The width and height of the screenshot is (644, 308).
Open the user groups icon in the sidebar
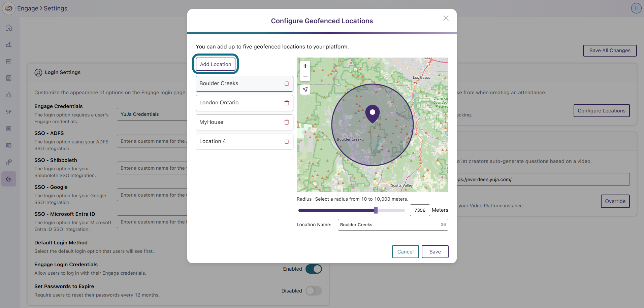9,112
